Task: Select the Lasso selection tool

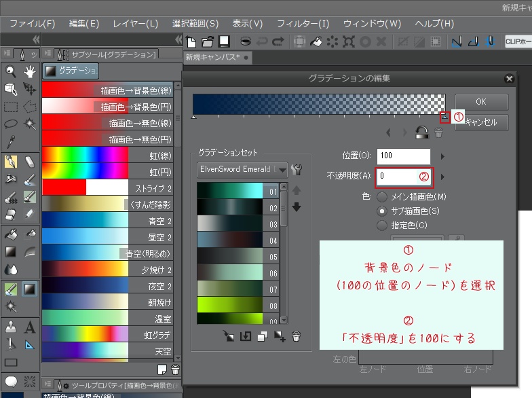Action: coord(11,124)
